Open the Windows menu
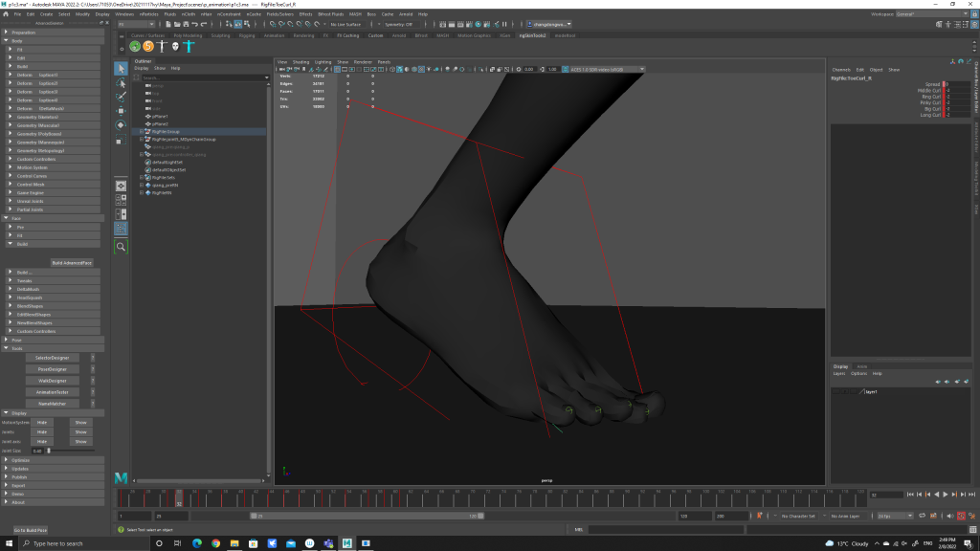The height and width of the screenshot is (551, 980). tap(124, 14)
